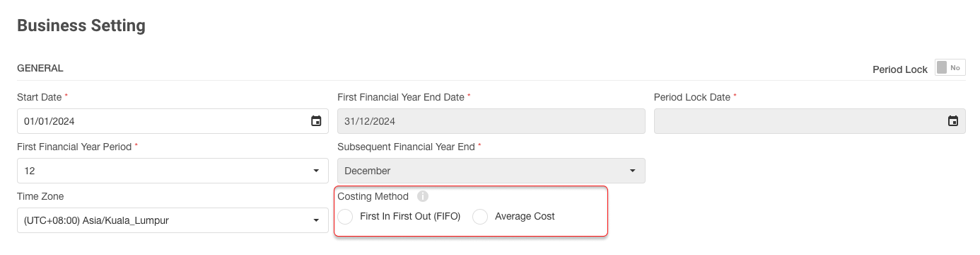This screenshot has height=255, width=980.
Task: Click the First Financial Year End Date field
Action: [491, 121]
